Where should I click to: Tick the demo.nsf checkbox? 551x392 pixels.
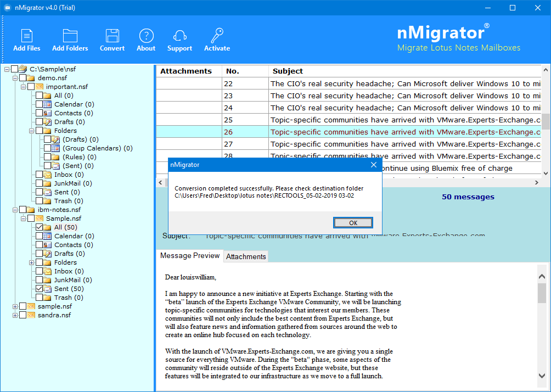(23, 78)
